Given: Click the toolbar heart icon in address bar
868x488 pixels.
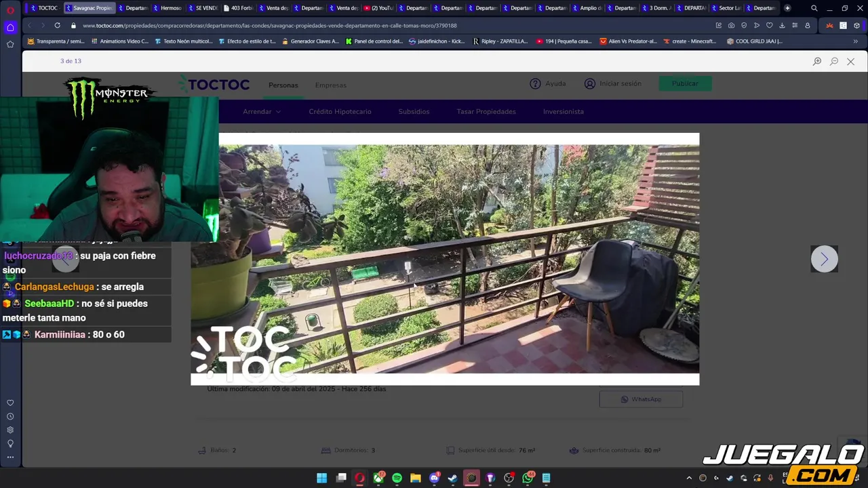Looking at the screenshot, I should point(769,25).
